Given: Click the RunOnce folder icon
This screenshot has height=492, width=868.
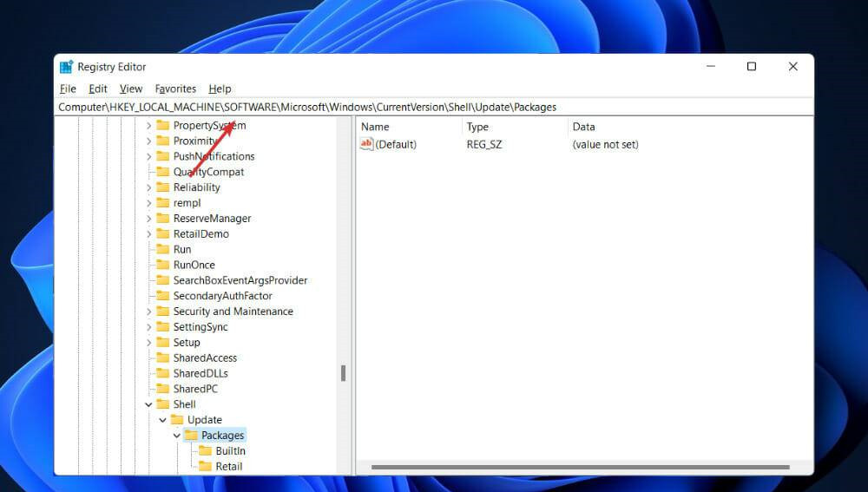Looking at the screenshot, I should point(162,265).
